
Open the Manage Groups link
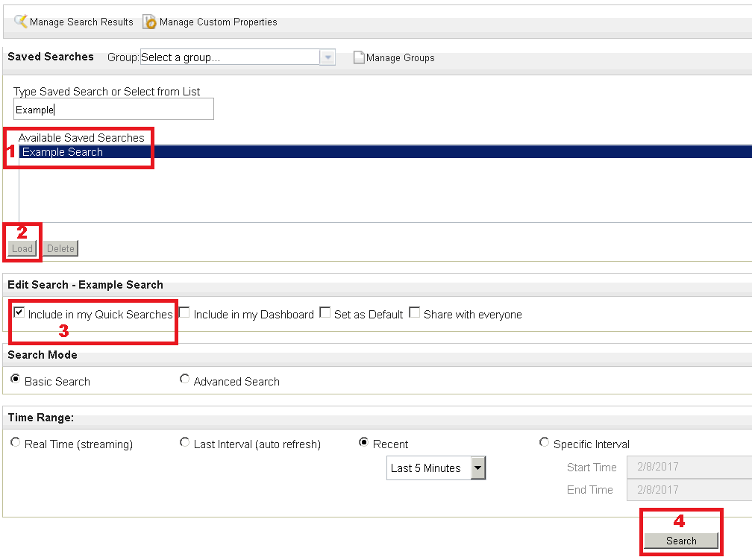coord(401,58)
